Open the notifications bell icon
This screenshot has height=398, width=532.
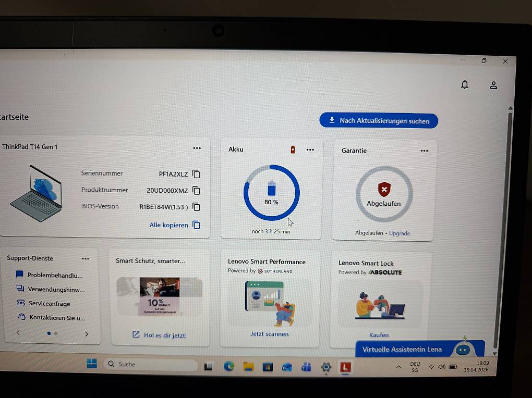(x=465, y=85)
